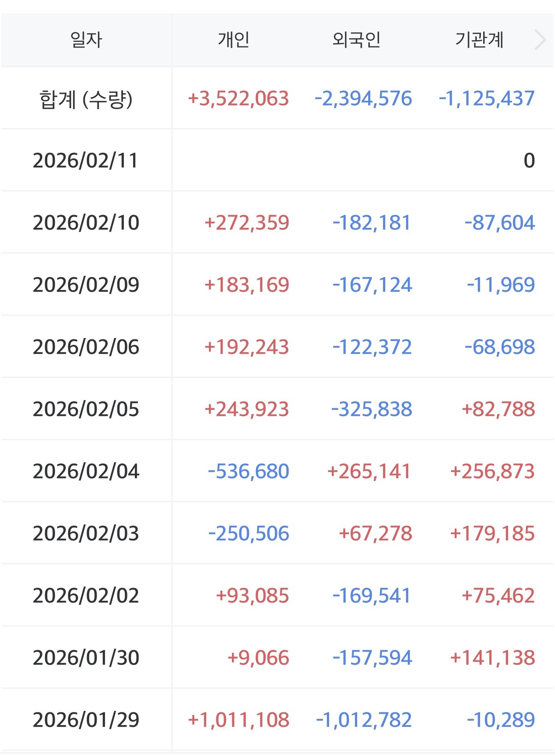The height and width of the screenshot is (756, 555).
Task: Tap the 2026/01/30 date cell
Action: click(86, 658)
